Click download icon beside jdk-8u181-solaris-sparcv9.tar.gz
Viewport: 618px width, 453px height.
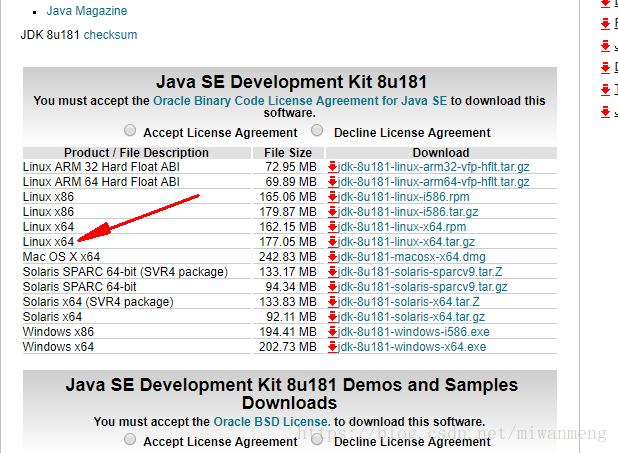click(x=332, y=287)
